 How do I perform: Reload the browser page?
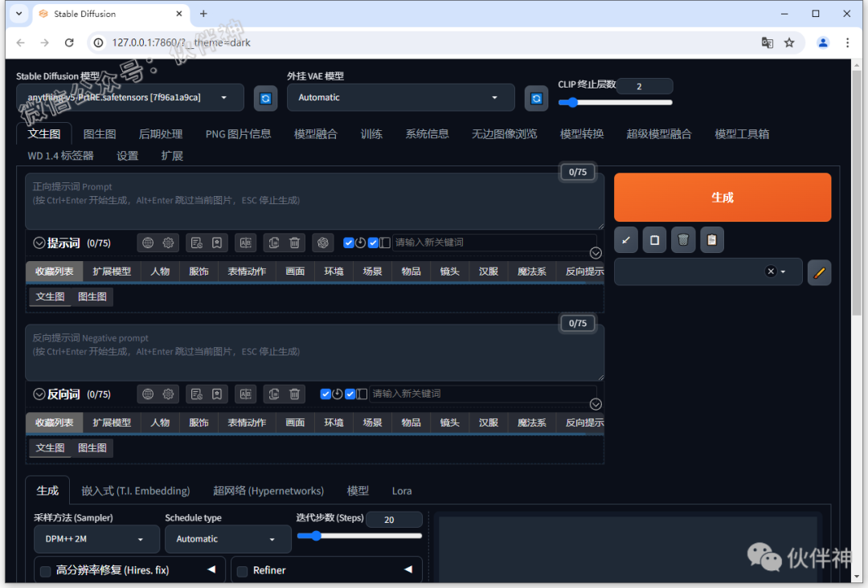pos(69,43)
